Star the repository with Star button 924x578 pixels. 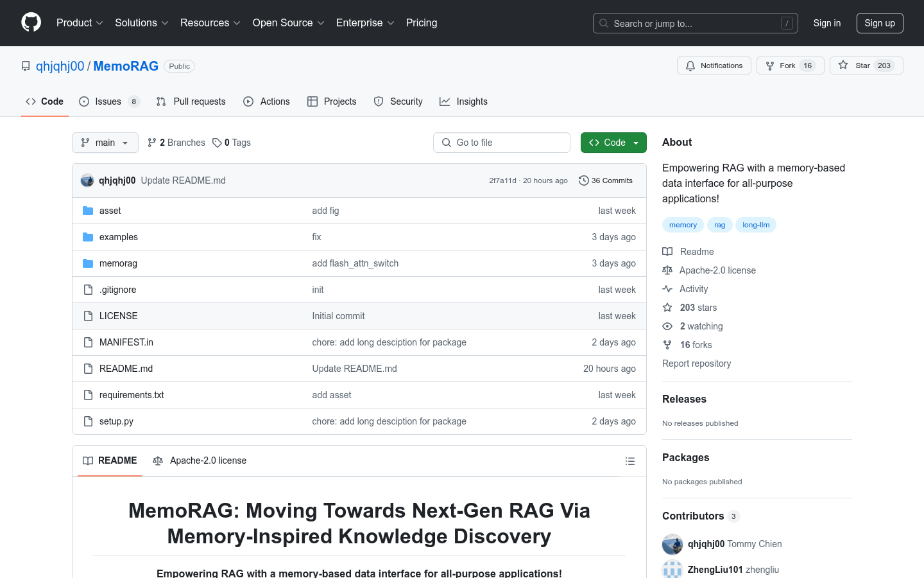tap(866, 66)
